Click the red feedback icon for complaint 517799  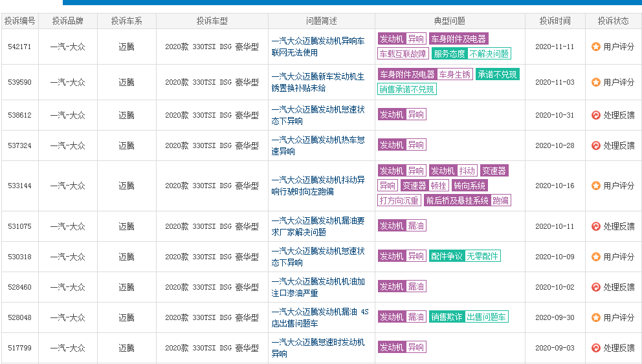tap(596, 348)
